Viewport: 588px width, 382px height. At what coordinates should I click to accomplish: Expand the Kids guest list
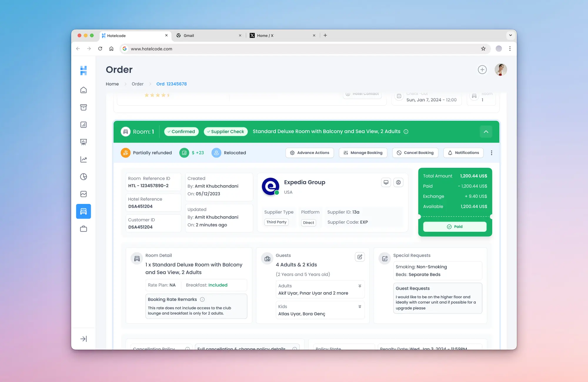(360, 306)
